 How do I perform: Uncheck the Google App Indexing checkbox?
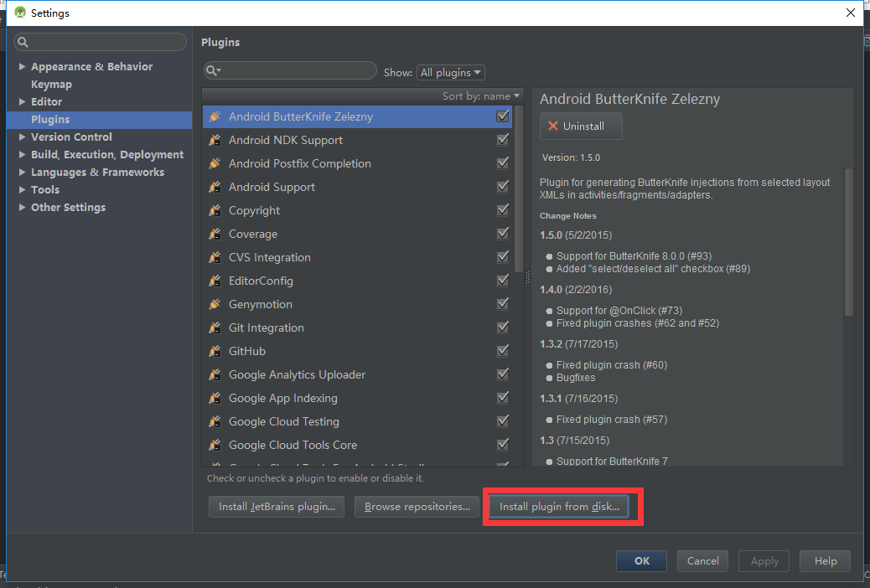[503, 397]
